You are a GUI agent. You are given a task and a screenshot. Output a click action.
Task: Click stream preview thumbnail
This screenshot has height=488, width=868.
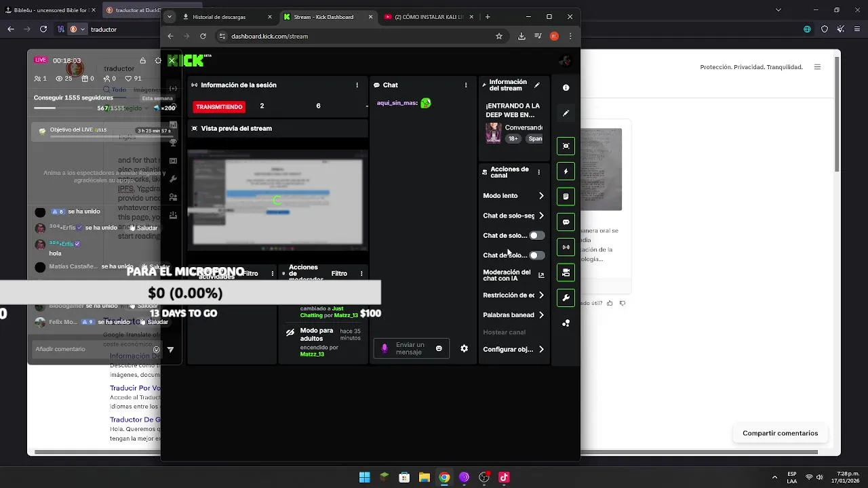tap(277, 200)
